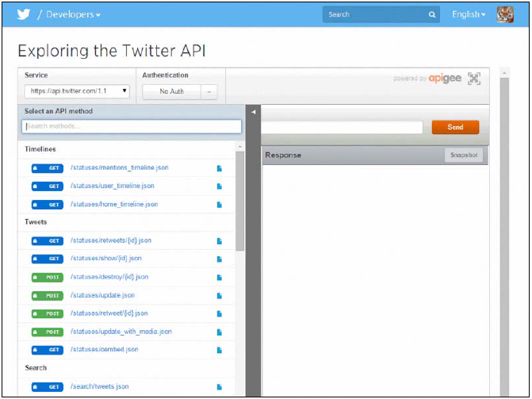This screenshot has width=532, height=399.
Task: Click the Timelines section heading
Action: click(x=40, y=149)
